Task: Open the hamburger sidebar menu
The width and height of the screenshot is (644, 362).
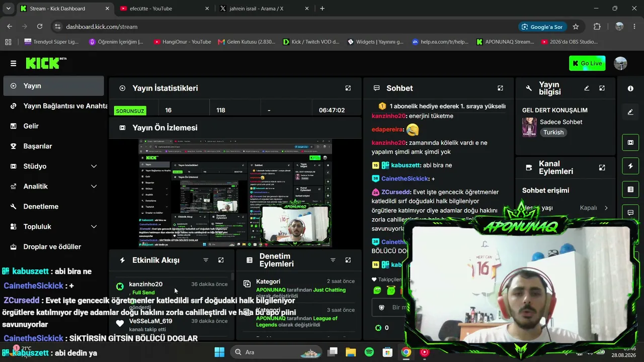Action: click(x=13, y=63)
